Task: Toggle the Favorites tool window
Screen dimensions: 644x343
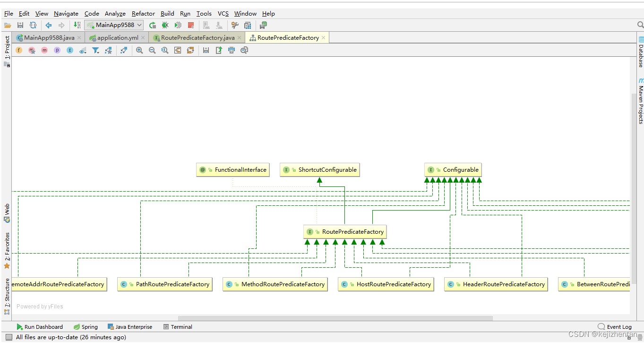Action: 7,251
